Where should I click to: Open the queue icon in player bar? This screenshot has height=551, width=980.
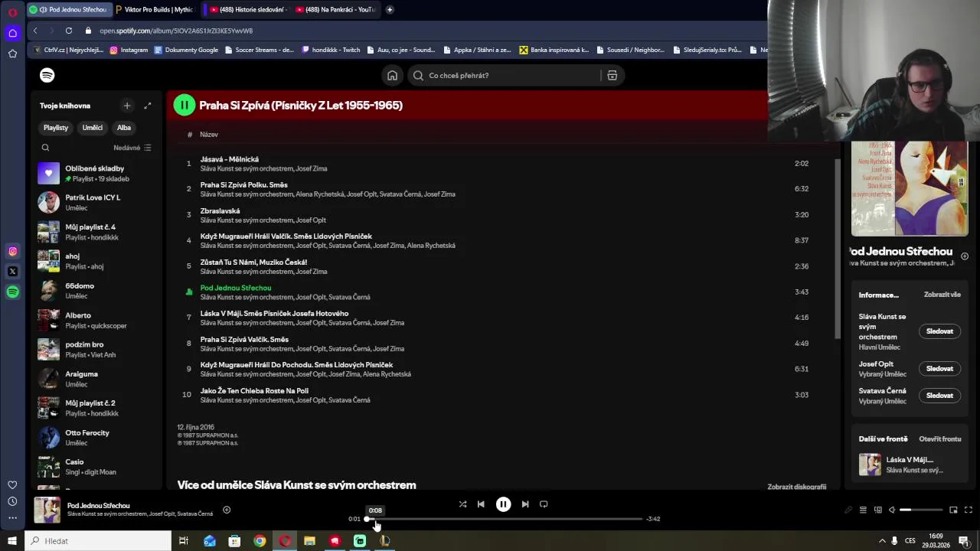[863, 510]
